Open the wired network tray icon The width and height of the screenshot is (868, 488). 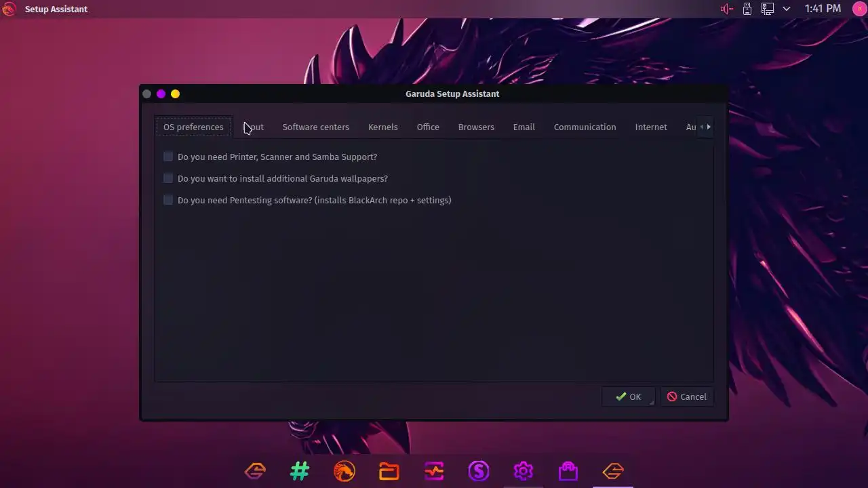[767, 9]
